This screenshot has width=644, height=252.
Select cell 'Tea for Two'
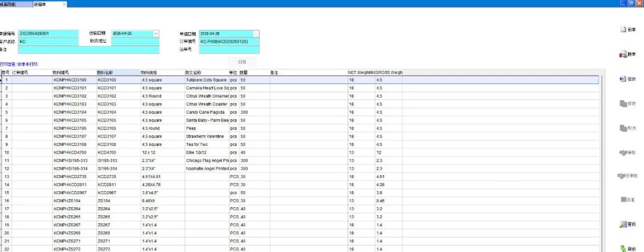206,145
